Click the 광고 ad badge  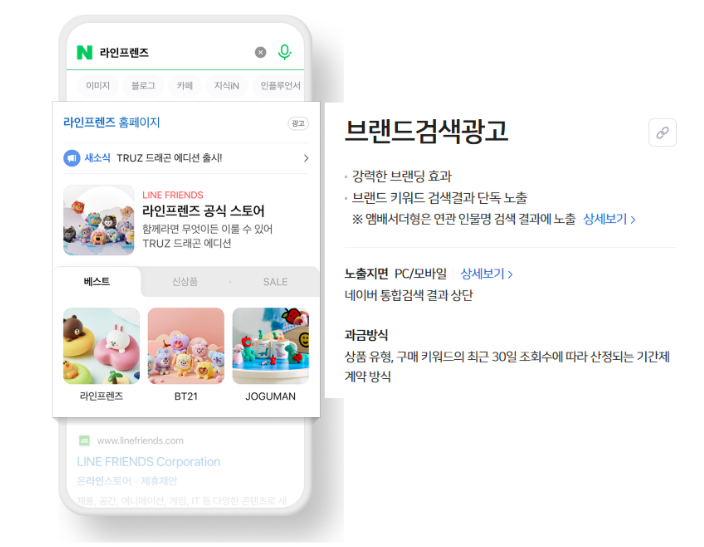298,124
